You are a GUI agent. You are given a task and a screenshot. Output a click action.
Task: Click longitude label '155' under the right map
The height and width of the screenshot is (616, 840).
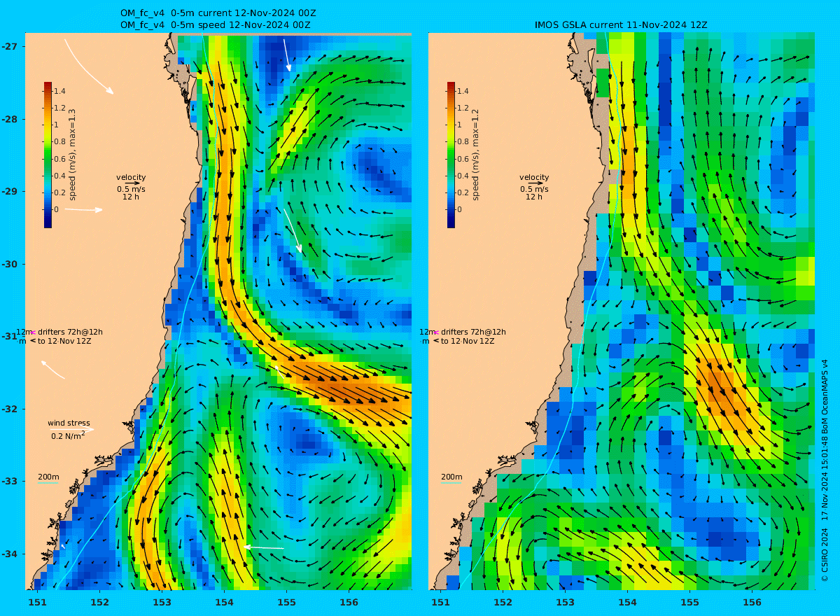pos(689,602)
